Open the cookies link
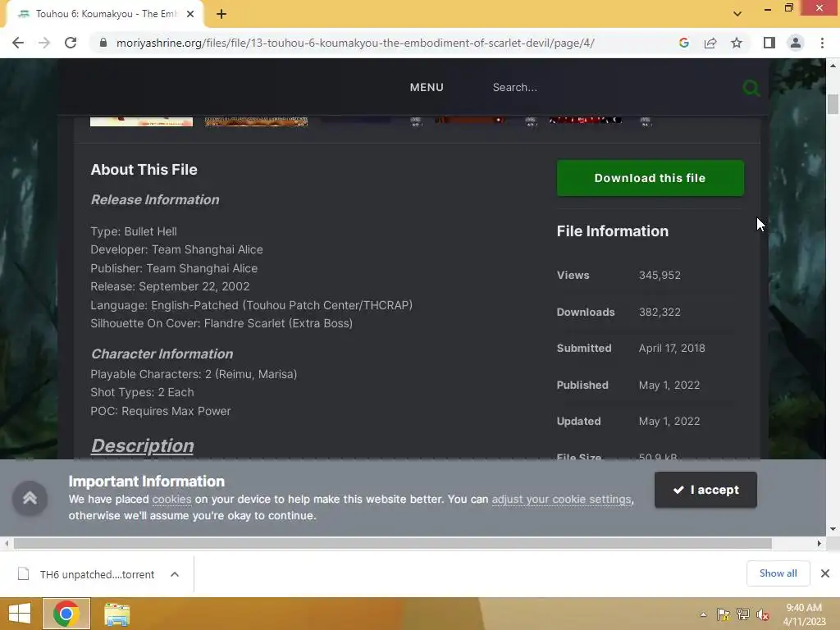The image size is (840, 630). pyautogui.click(x=171, y=500)
